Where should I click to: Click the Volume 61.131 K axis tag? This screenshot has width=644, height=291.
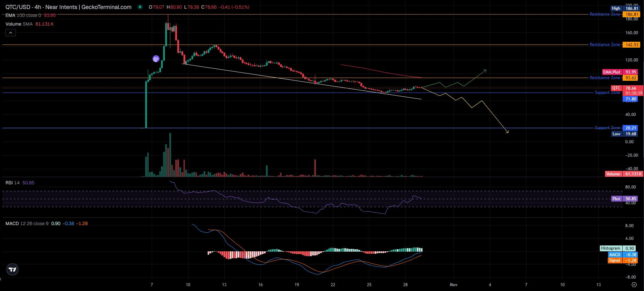(x=624, y=174)
